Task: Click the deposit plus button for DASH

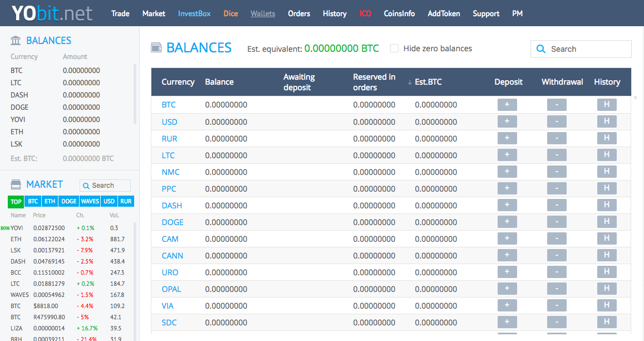Action: coord(507,205)
